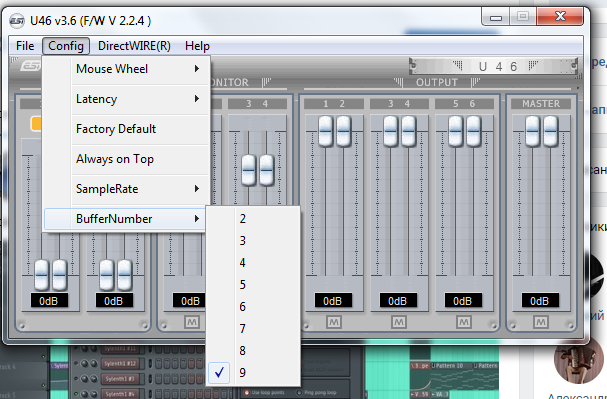Expand the BufferNumber submenu entry
Screen dimensions: 607x399
(x=125, y=219)
